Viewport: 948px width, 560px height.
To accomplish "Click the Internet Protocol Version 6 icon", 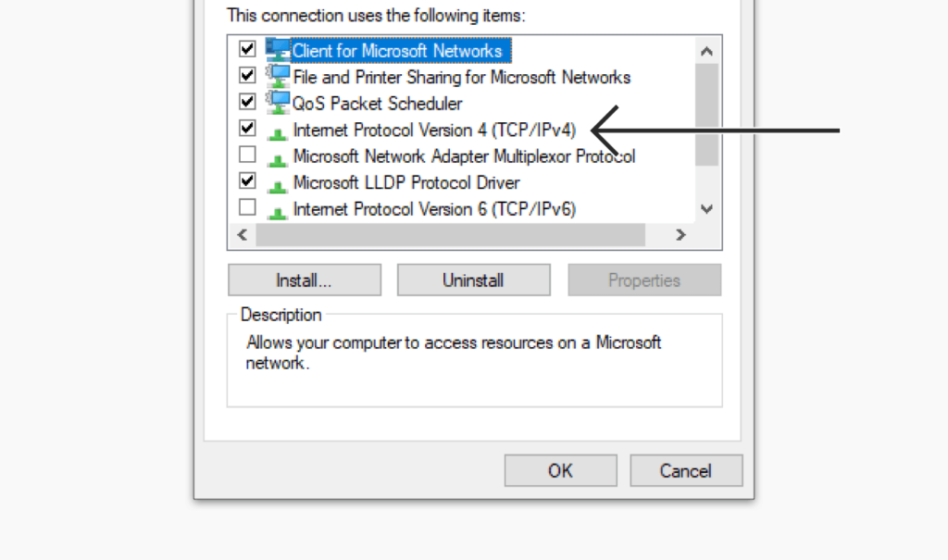I will point(278,209).
